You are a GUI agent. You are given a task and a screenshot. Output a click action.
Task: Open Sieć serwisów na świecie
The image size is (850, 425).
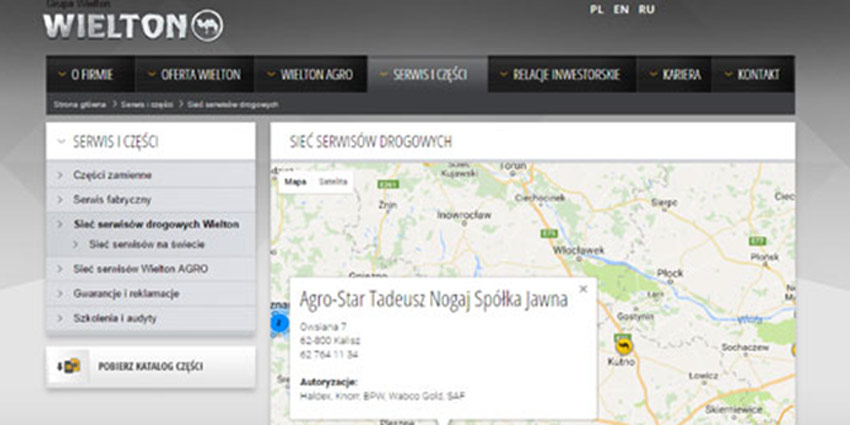[147, 244]
